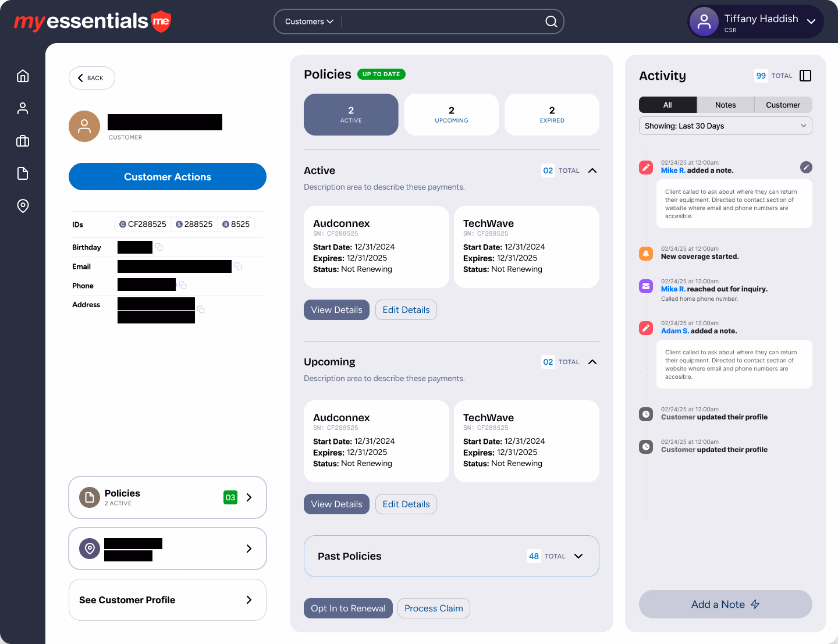Click the Opt In to Renewal button
This screenshot has height=644, width=838.
click(x=348, y=609)
